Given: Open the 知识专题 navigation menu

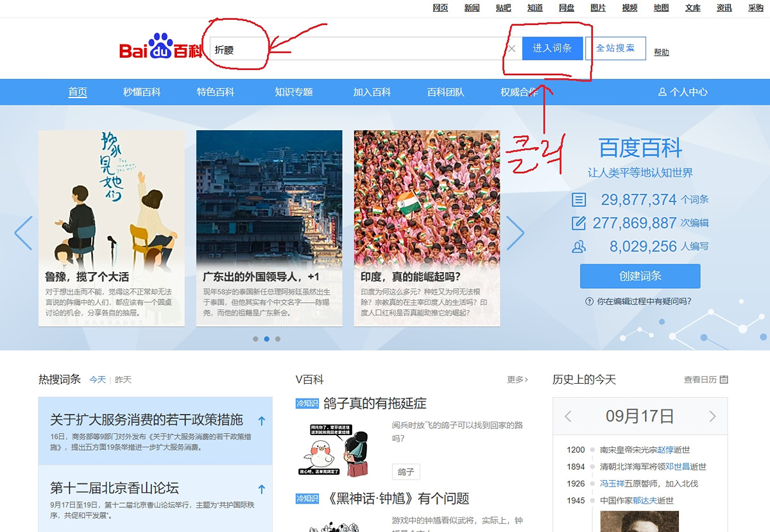Looking at the screenshot, I should (x=294, y=92).
